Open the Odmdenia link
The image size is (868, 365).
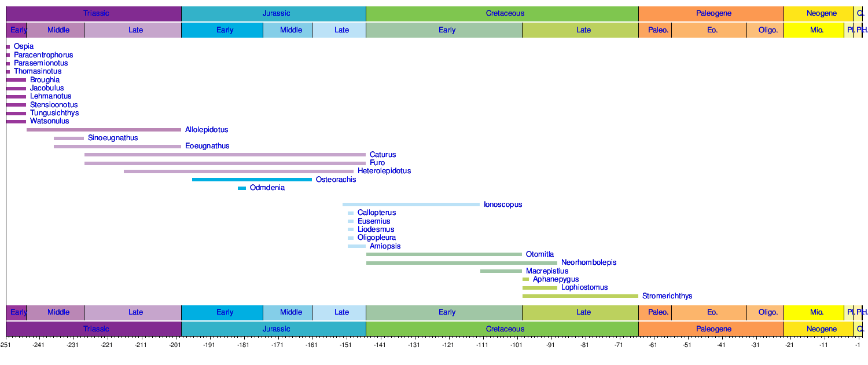267,188
